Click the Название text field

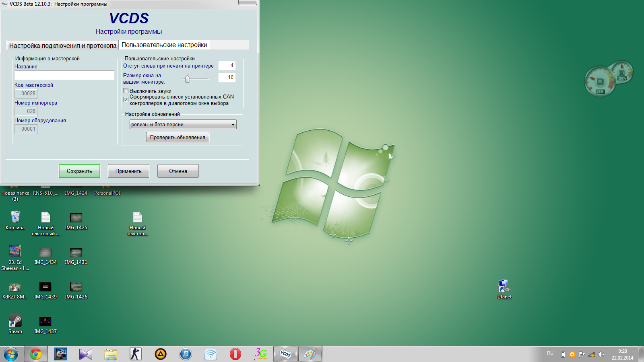pyautogui.click(x=64, y=75)
